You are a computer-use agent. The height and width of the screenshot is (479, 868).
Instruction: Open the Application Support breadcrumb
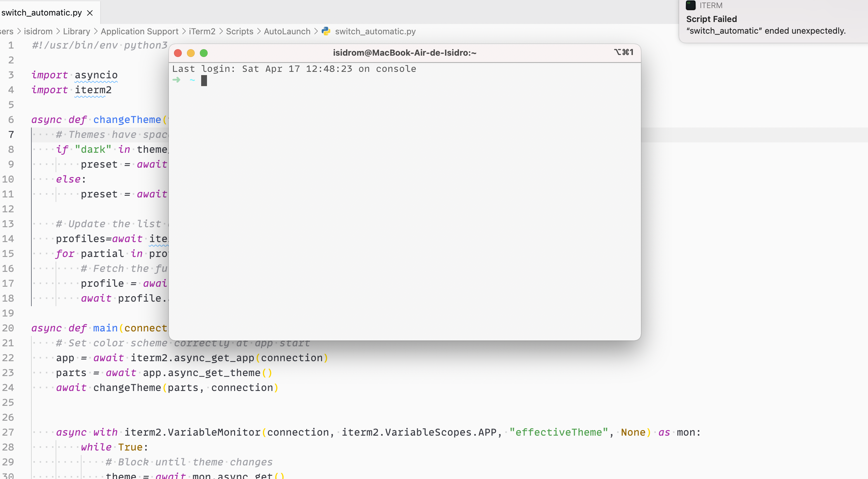click(x=139, y=31)
